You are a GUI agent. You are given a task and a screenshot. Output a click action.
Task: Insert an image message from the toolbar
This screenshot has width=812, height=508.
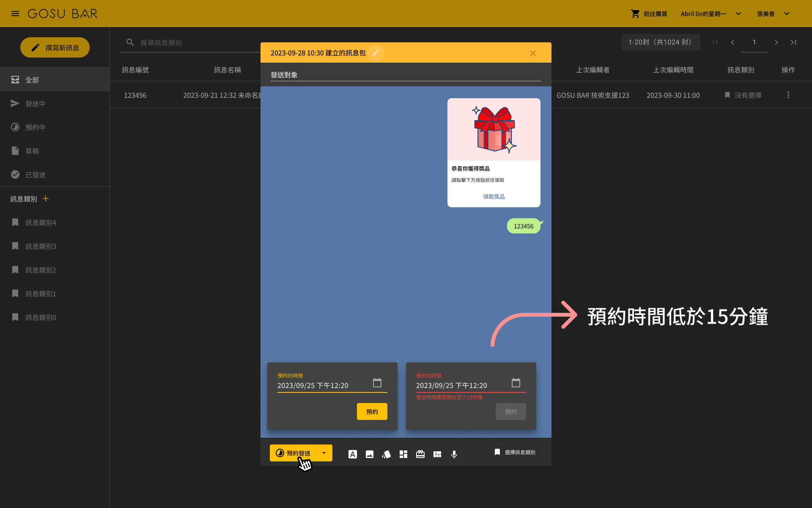click(x=370, y=454)
